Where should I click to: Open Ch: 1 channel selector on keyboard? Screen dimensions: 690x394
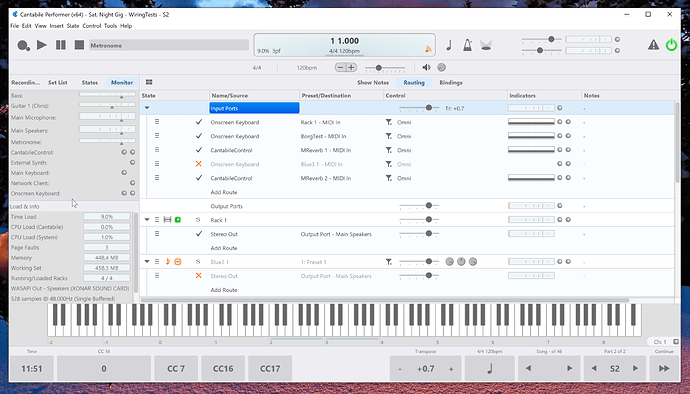pos(660,342)
